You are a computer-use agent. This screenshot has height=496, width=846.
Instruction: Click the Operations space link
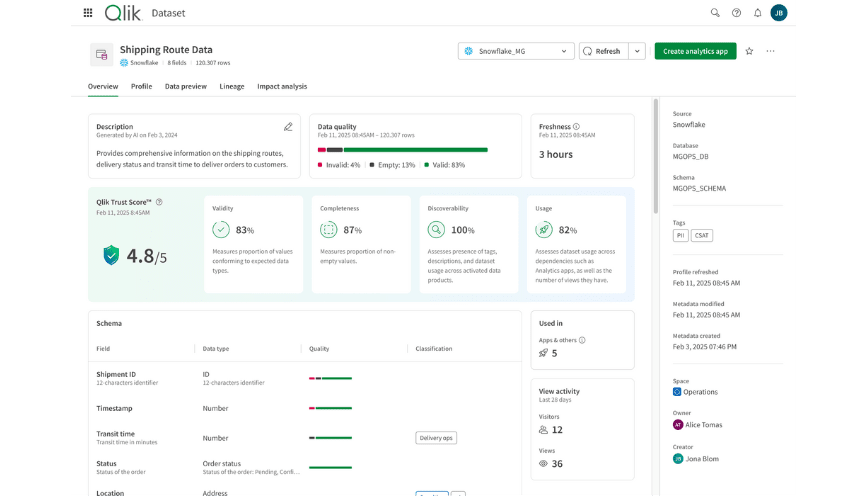click(x=700, y=392)
